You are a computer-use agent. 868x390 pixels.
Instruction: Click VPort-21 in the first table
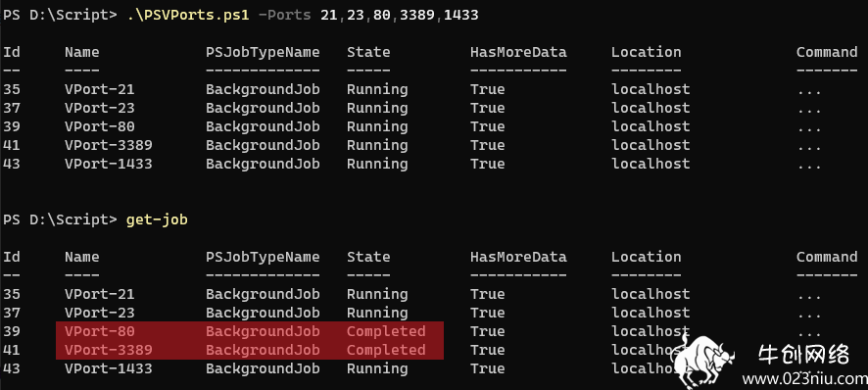click(100, 89)
